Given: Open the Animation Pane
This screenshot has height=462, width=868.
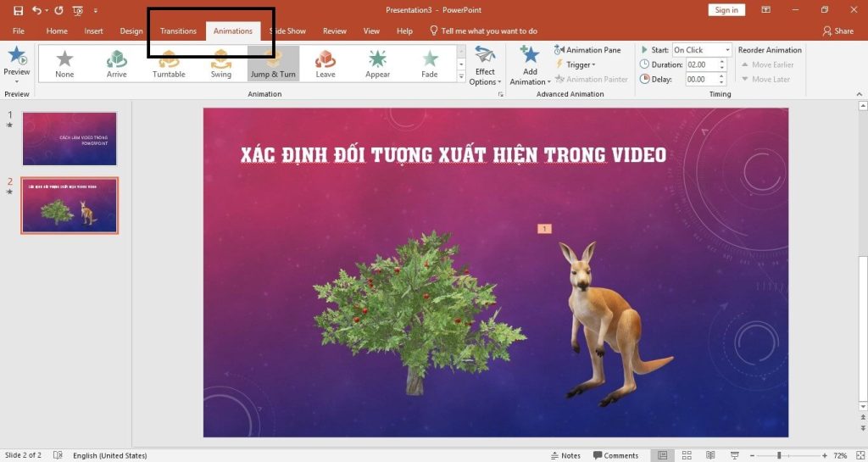Looking at the screenshot, I should click(x=587, y=50).
